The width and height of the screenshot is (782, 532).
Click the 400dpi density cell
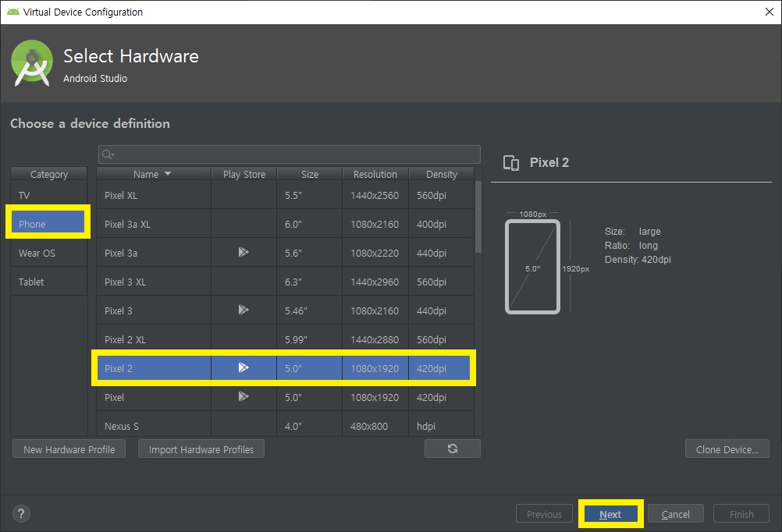pyautogui.click(x=442, y=224)
